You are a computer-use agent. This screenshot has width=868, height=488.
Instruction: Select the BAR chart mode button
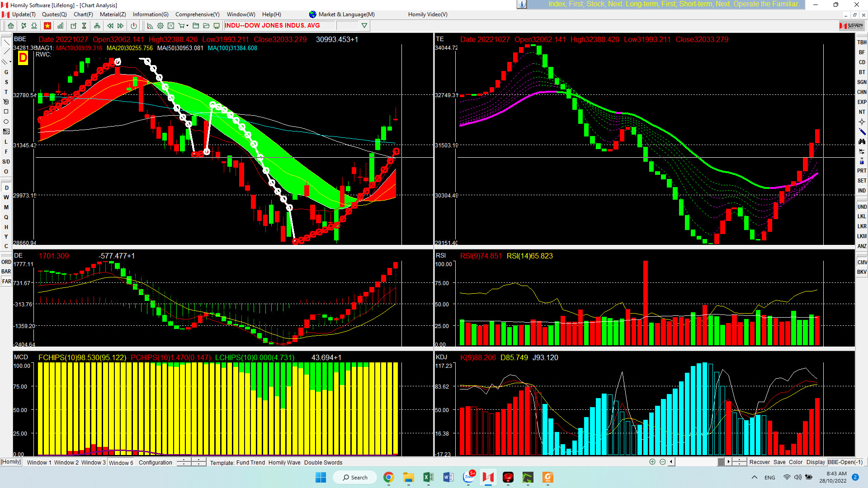6,272
